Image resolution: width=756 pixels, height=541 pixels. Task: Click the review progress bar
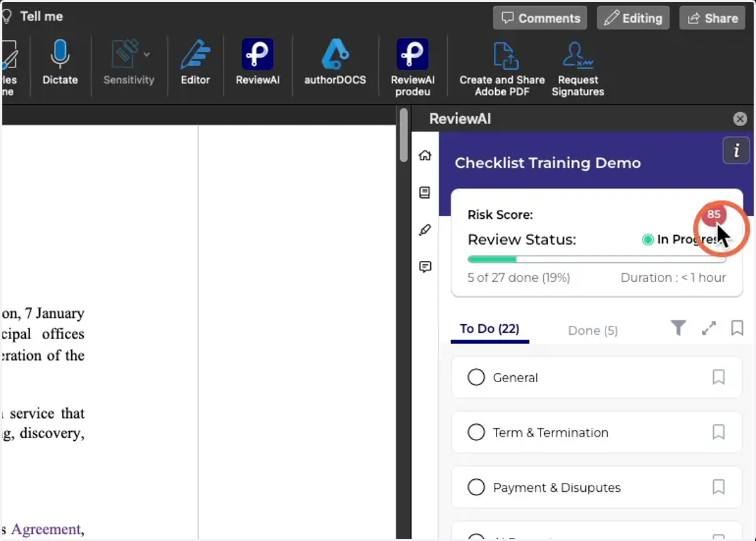coord(597,259)
